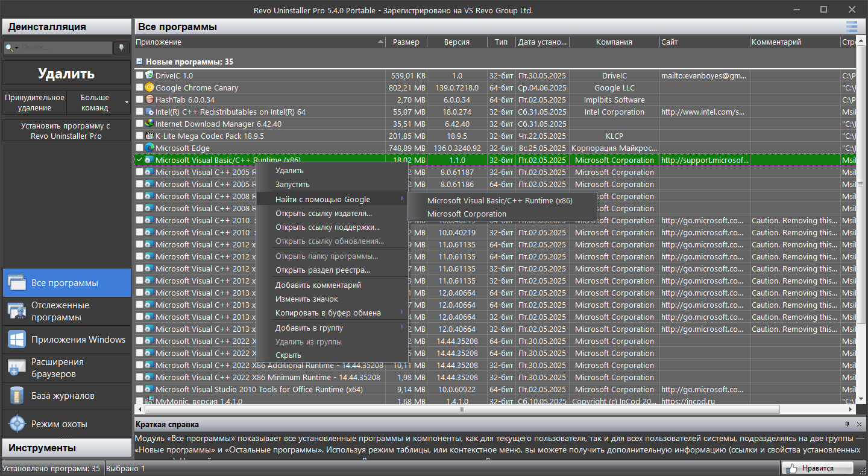
Task: Tick the checkbox for DriveIC 1.0
Action: click(x=140, y=75)
